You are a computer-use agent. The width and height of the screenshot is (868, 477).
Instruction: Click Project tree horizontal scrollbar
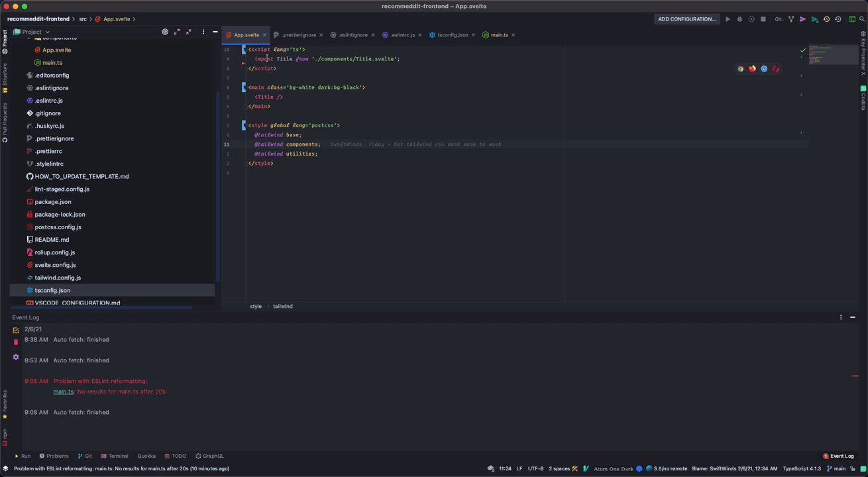[101, 308]
